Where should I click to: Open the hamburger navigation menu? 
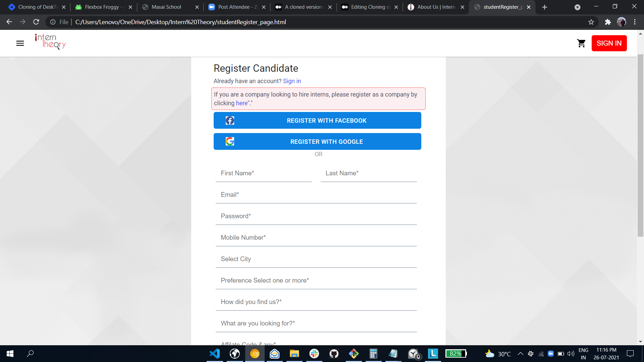[x=20, y=43]
